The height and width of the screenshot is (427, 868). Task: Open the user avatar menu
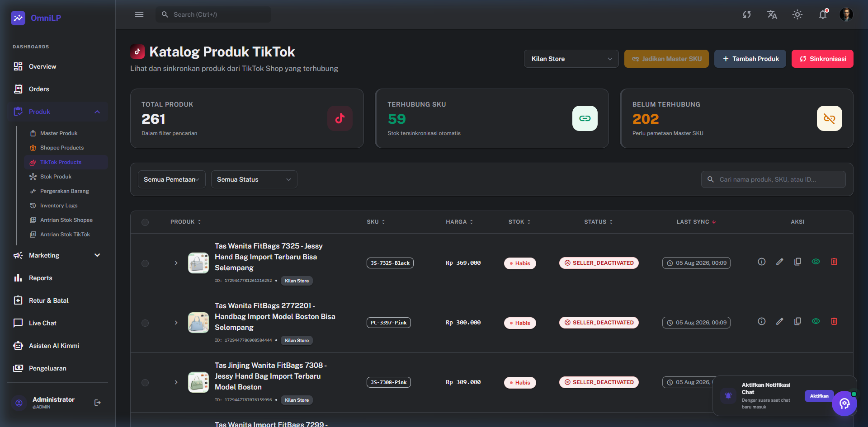point(846,14)
